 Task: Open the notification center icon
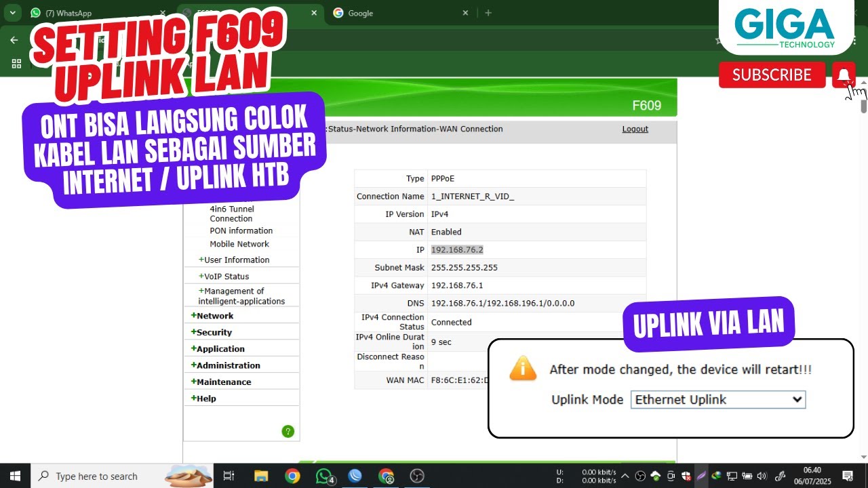click(x=848, y=476)
